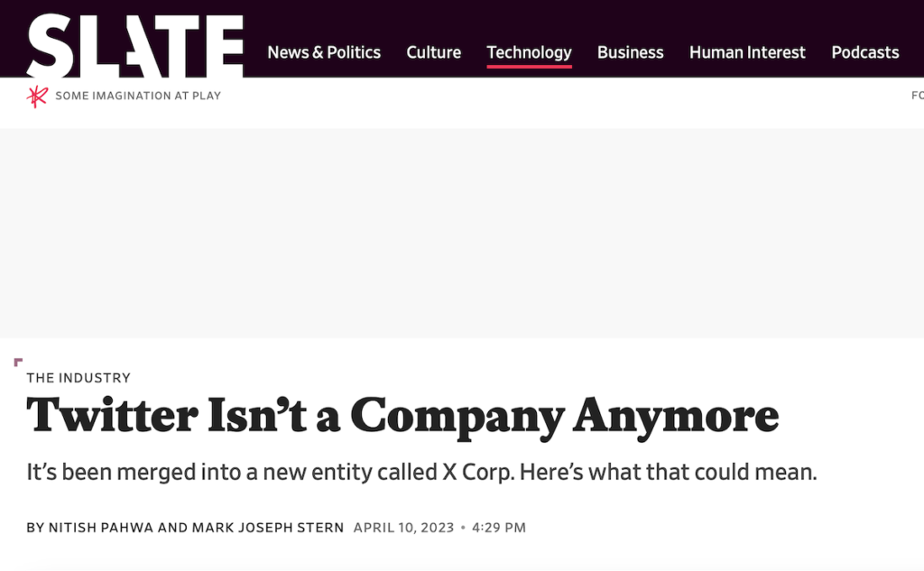This screenshot has height=571, width=924.
Task: Open the Business section
Action: [631, 52]
